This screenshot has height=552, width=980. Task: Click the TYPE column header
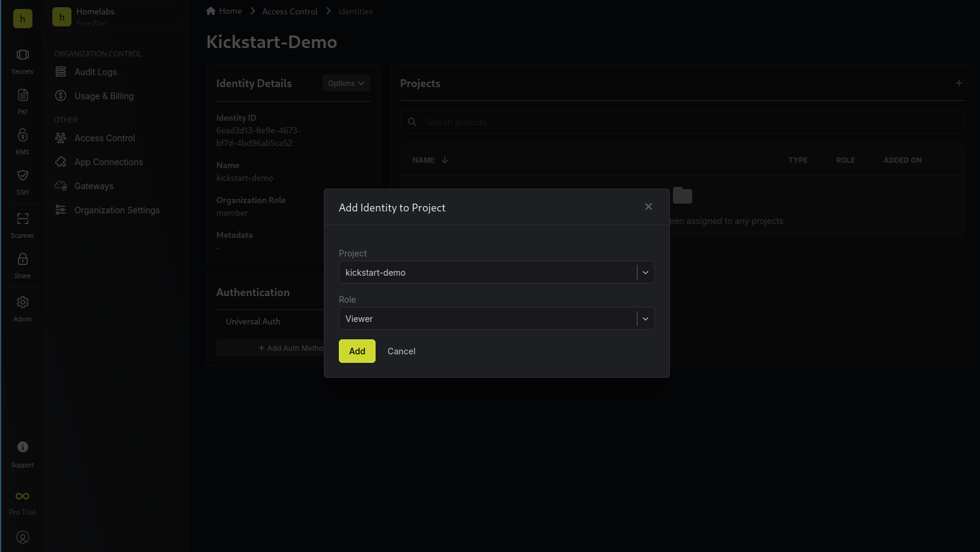click(798, 160)
